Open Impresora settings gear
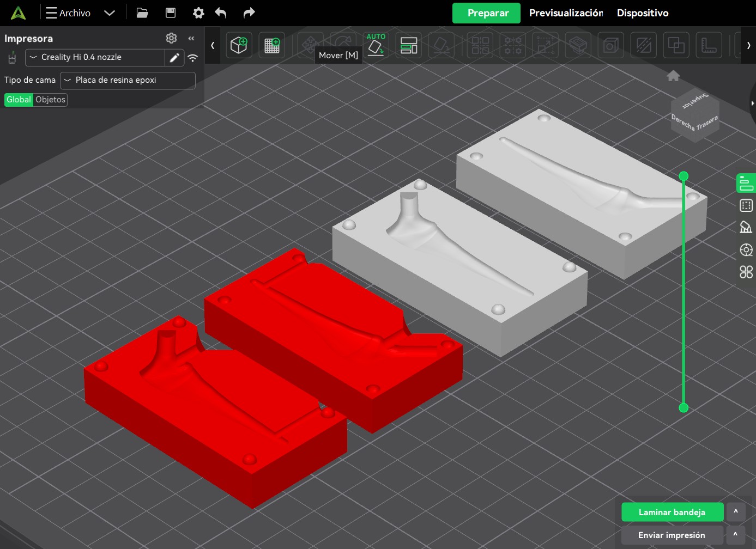This screenshot has width=756, height=549. [171, 38]
